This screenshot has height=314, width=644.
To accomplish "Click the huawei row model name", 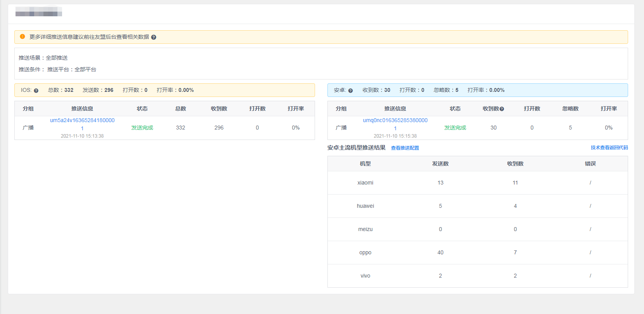I will [x=365, y=206].
